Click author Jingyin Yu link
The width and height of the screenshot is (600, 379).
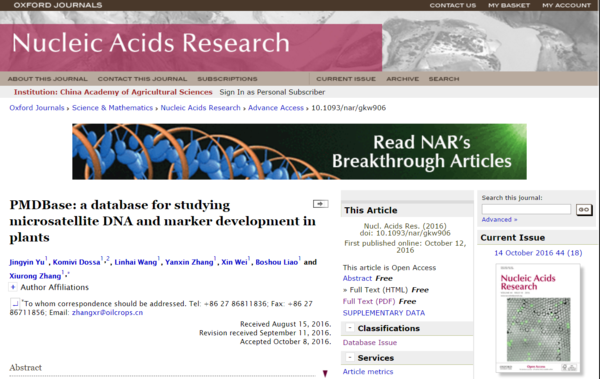(x=27, y=262)
